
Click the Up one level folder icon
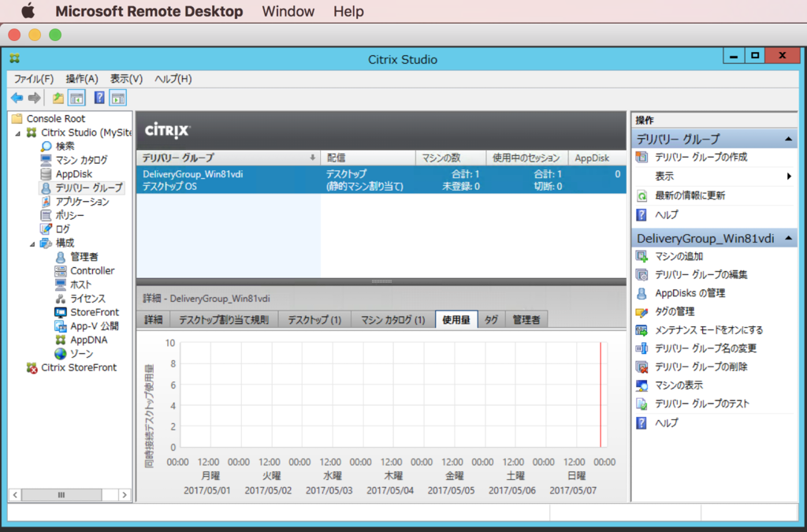pyautogui.click(x=58, y=98)
